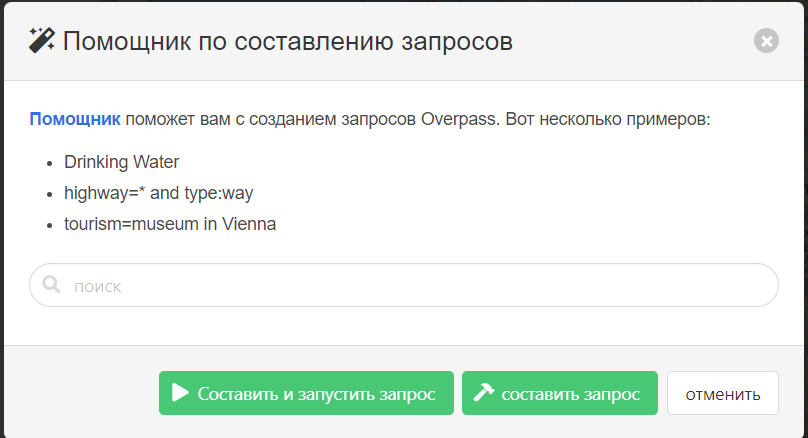Select the Drinking Water example
808x438 pixels.
[x=121, y=161]
